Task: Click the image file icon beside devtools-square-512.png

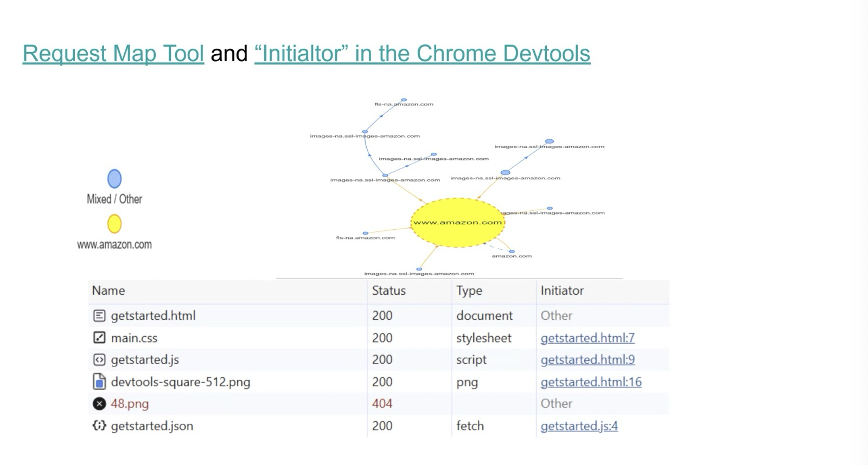Action: click(x=99, y=382)
